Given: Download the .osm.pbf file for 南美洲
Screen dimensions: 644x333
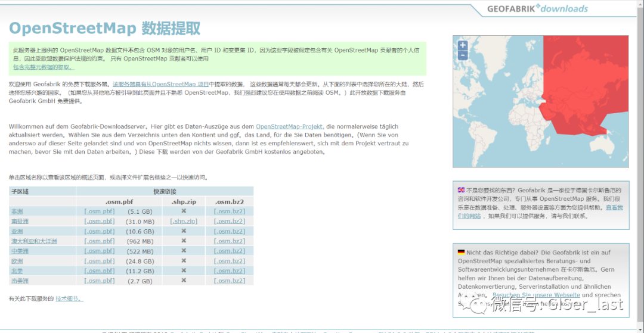Looking at the screenshot, I should click(100, 281).
